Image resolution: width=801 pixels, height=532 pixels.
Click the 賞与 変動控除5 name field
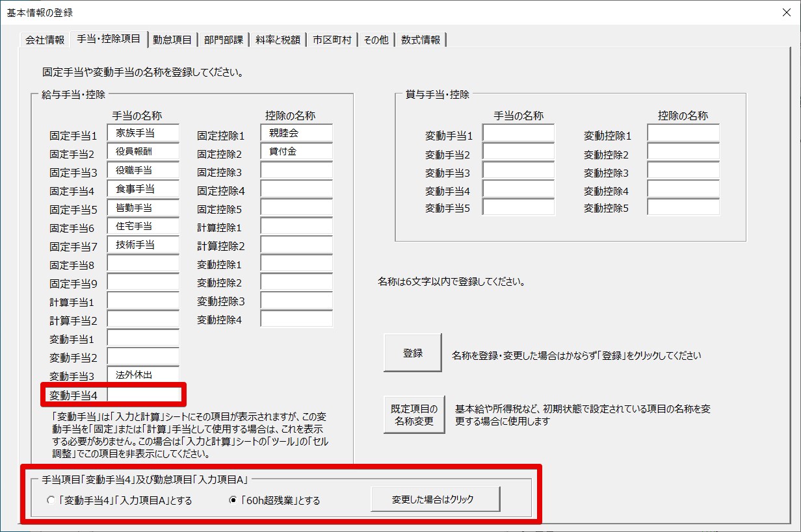(683, 207)
